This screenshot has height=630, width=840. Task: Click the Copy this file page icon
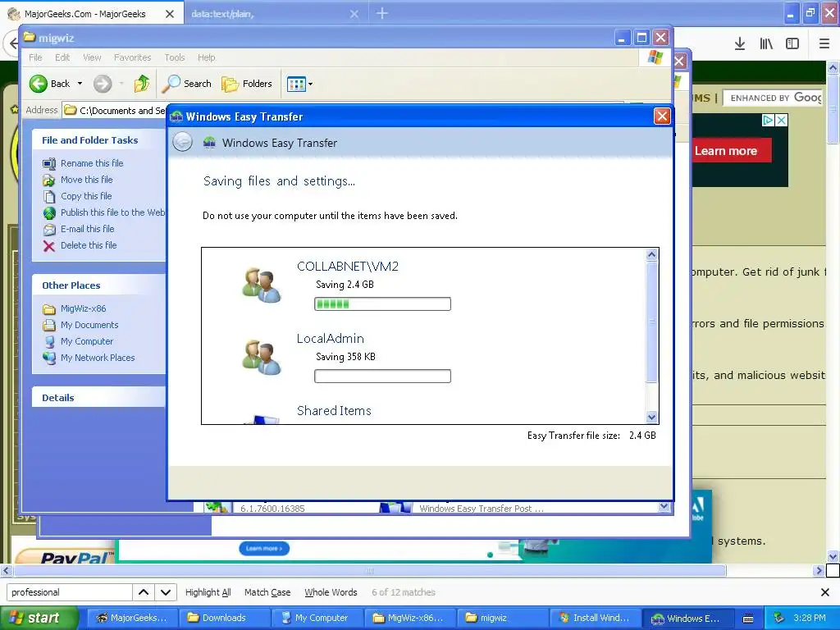tap(48, 197)
